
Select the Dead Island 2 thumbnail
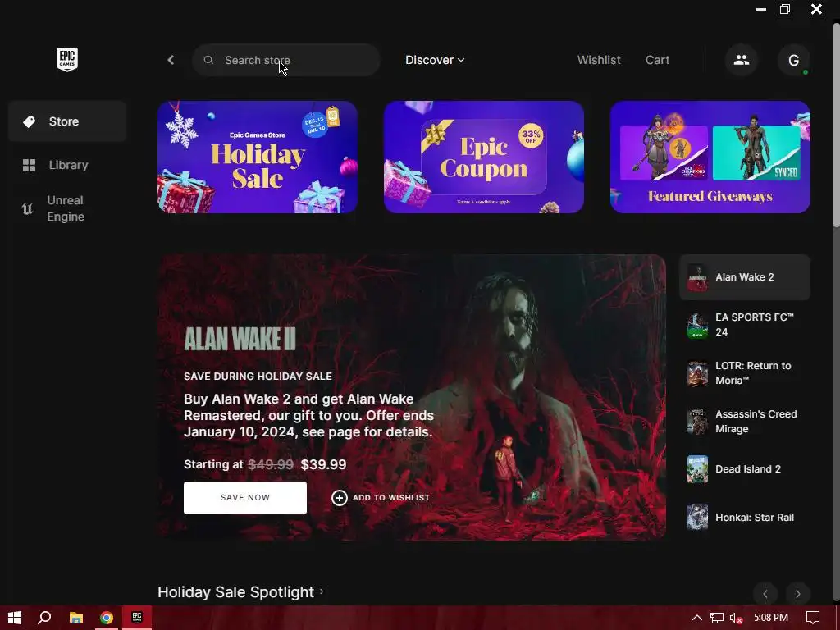point(697,469)
